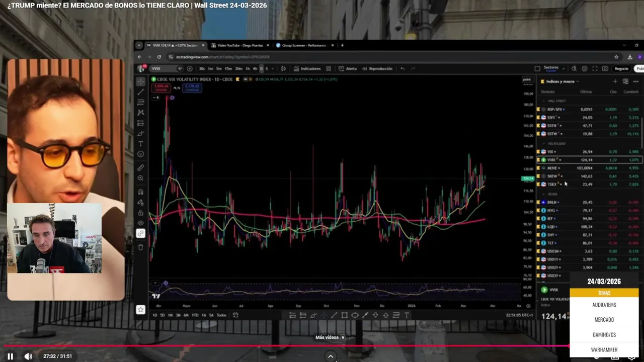
Task: Click the add symbol compare plus button
Action: (189, 68)
